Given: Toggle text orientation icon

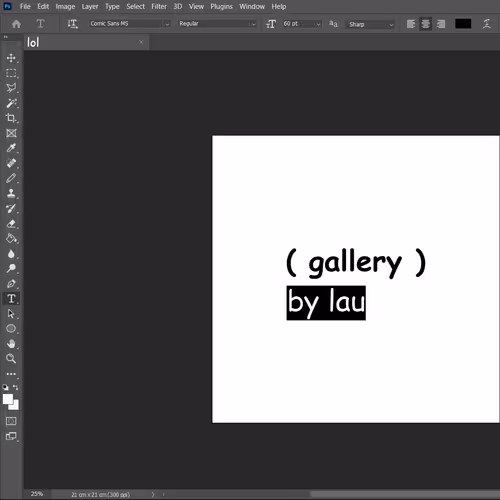Looking at the screenshot, I should point(72,24).
